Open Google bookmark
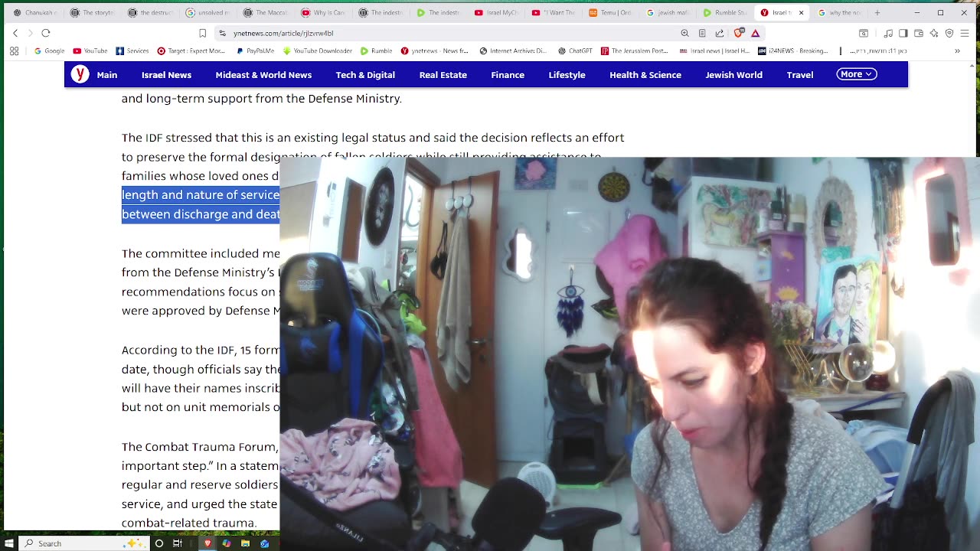This screenshot has width=980, height=551. click(x=49, y=51)
